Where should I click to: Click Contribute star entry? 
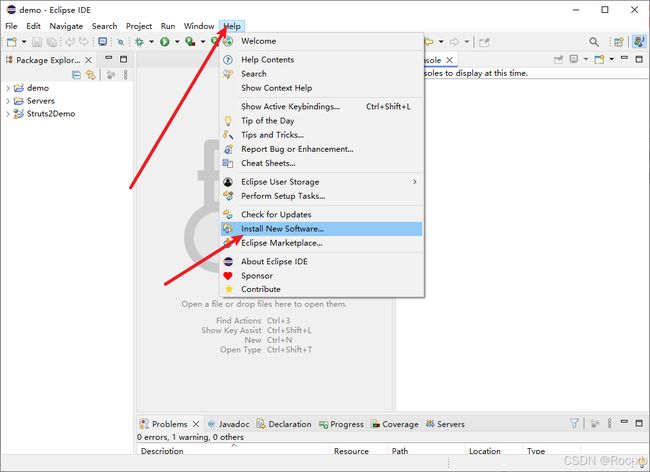pyautogui.click(x=322, y=289)
